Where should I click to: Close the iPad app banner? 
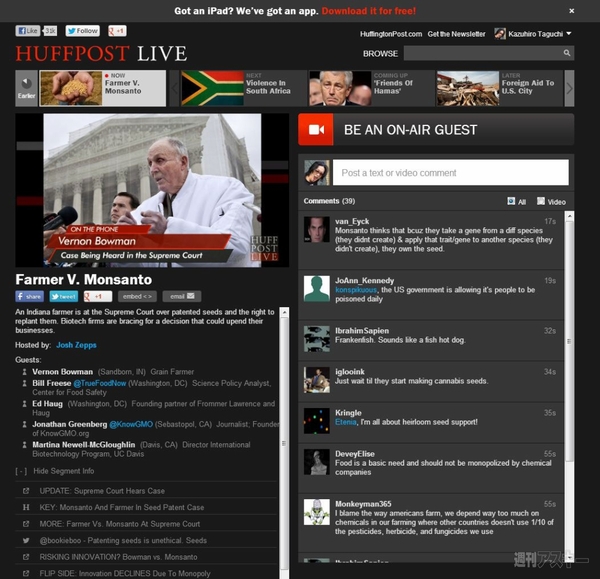tap(571, 11)
